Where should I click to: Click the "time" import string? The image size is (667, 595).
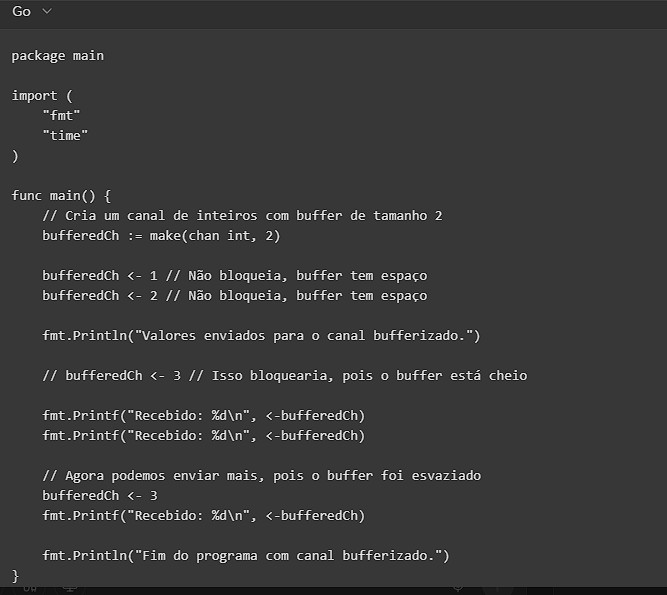(x=65, y=135)
